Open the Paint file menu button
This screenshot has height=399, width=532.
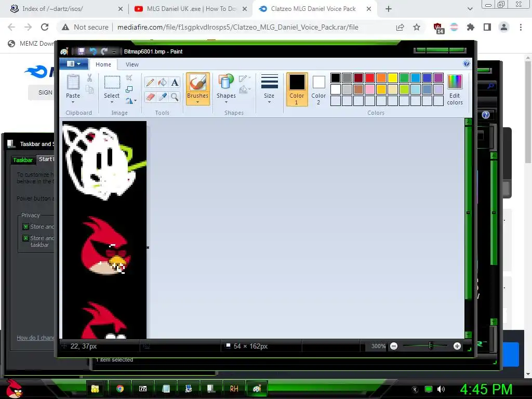tap(74, 64)
